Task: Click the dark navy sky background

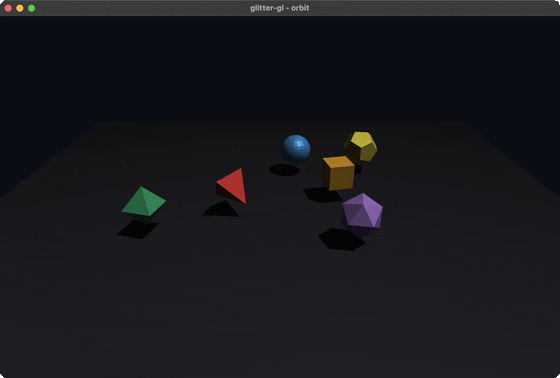Action: (280, 68)
